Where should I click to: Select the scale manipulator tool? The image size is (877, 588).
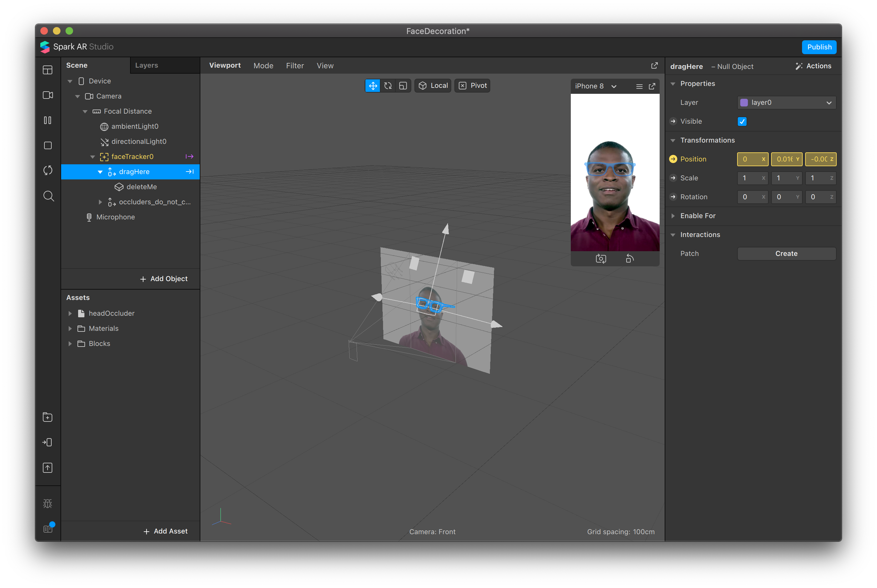coord(403,86)
